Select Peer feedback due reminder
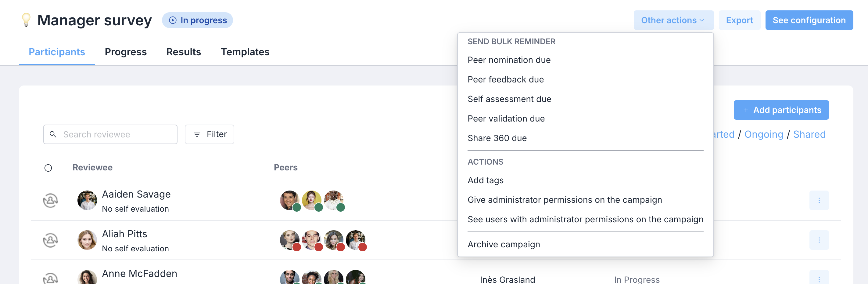This screenshot has height=284, width=868. [505, 80]
